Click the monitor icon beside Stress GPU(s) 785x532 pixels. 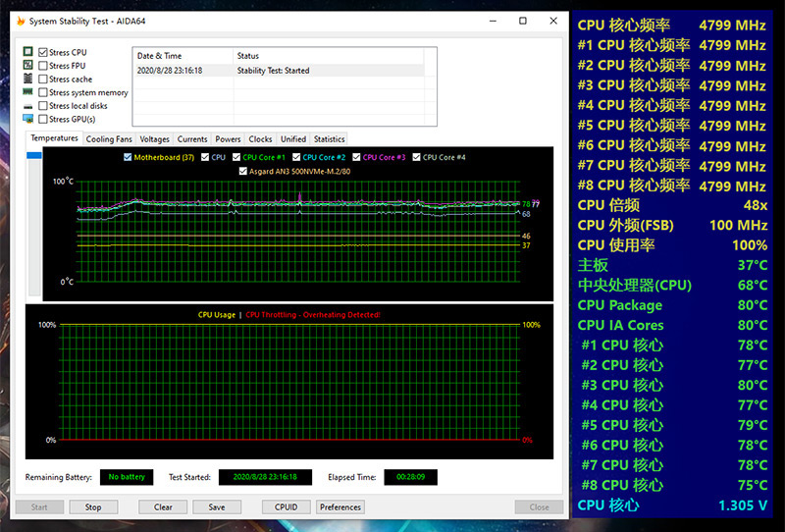[28, 119]
